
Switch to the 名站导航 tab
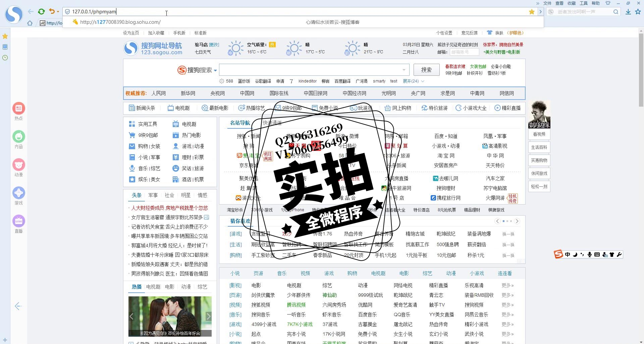(x=240, y=123)
